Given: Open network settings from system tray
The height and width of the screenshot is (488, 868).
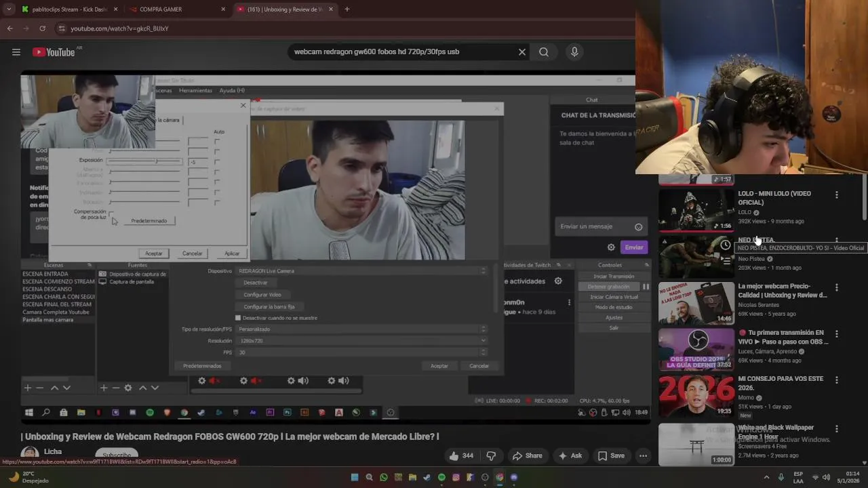Looking at the screenshot, I should (x=815, y=477).
